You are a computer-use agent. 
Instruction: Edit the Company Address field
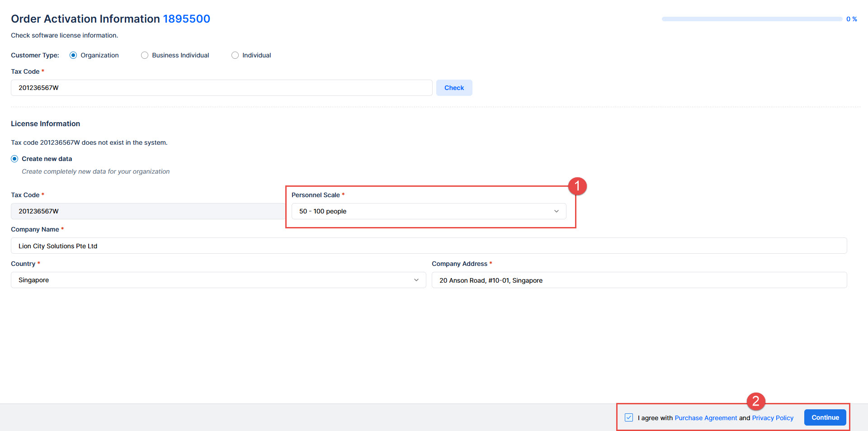click(639, 280)
